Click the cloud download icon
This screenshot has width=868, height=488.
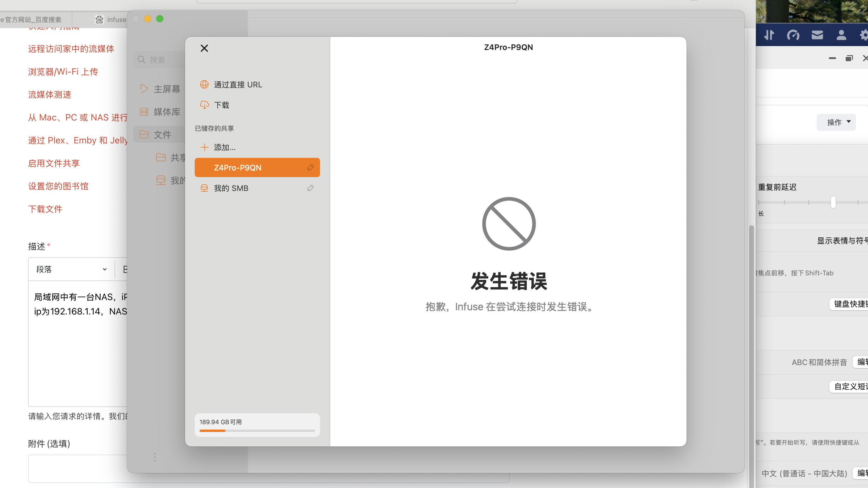click(204, 105)
